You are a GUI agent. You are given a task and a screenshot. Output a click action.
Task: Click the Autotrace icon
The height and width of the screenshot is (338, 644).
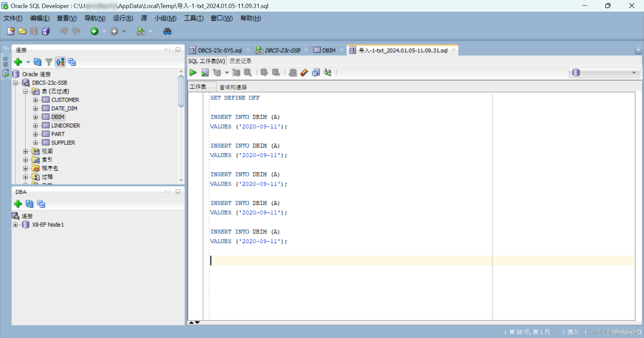point(236,72)
